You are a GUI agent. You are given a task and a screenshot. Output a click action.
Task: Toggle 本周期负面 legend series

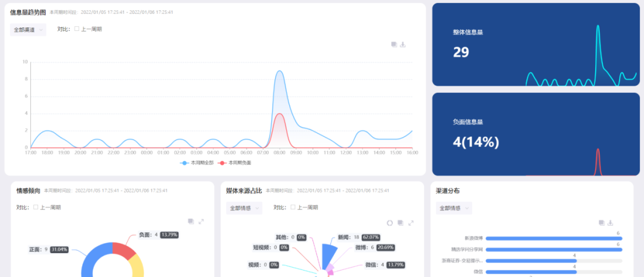[236, 163]
